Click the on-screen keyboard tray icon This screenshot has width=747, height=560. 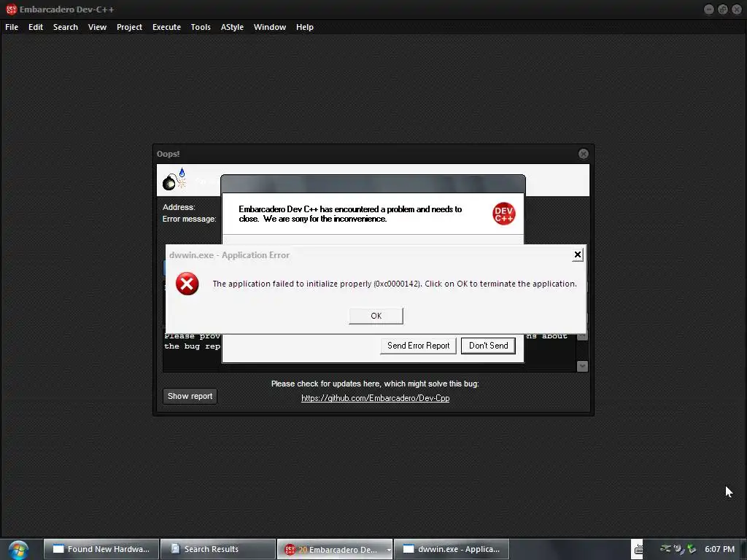[x=638, y=550]
